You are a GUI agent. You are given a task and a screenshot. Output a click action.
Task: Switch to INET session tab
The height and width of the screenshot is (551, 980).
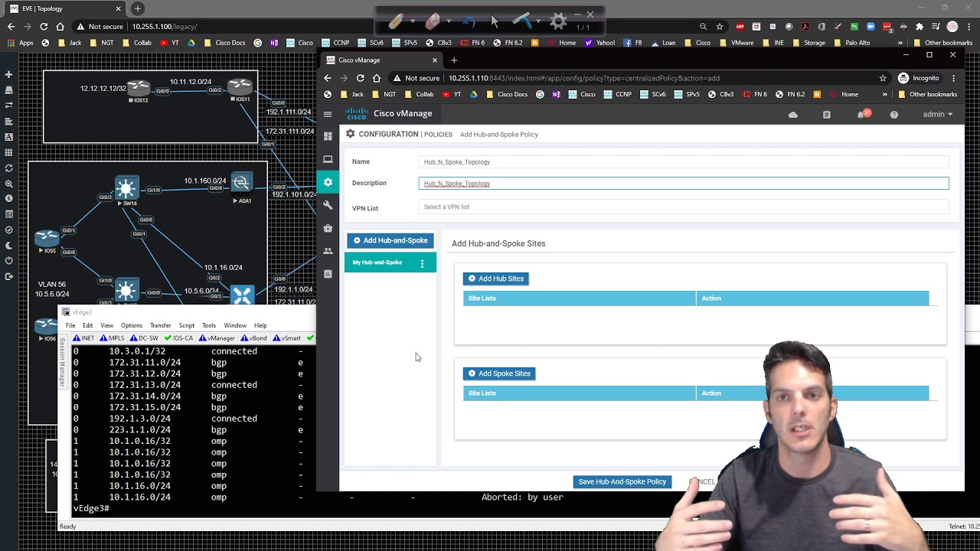[83, 338]
